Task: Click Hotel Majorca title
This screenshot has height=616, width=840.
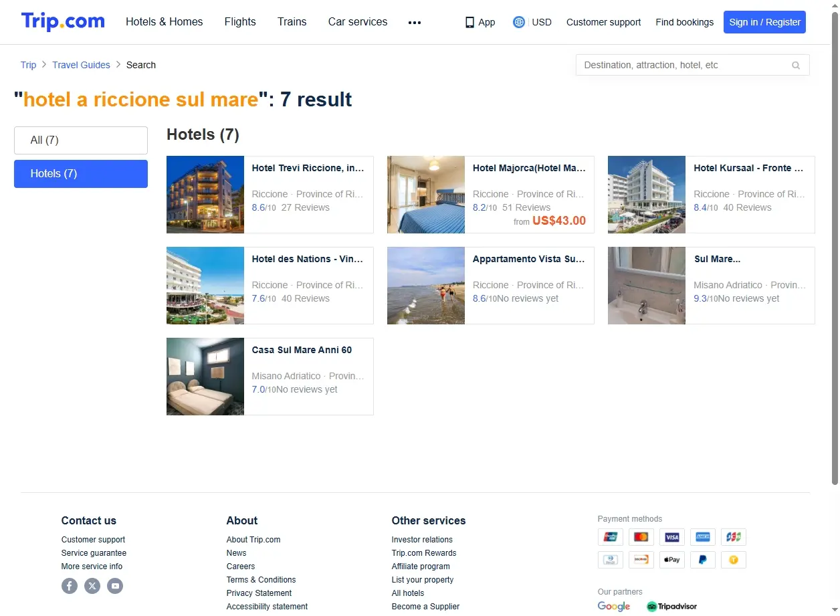Action: pyautogui.click(x=529, y=168)
